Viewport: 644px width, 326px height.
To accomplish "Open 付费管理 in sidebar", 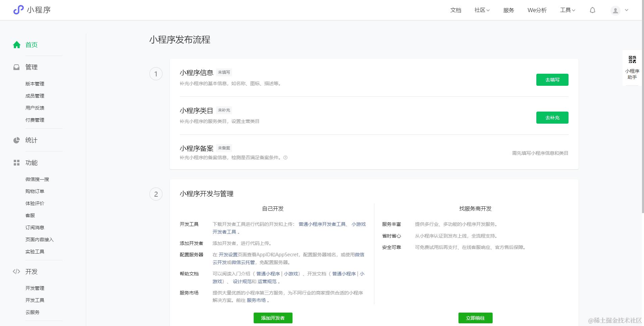I will (x=35, y=120).
